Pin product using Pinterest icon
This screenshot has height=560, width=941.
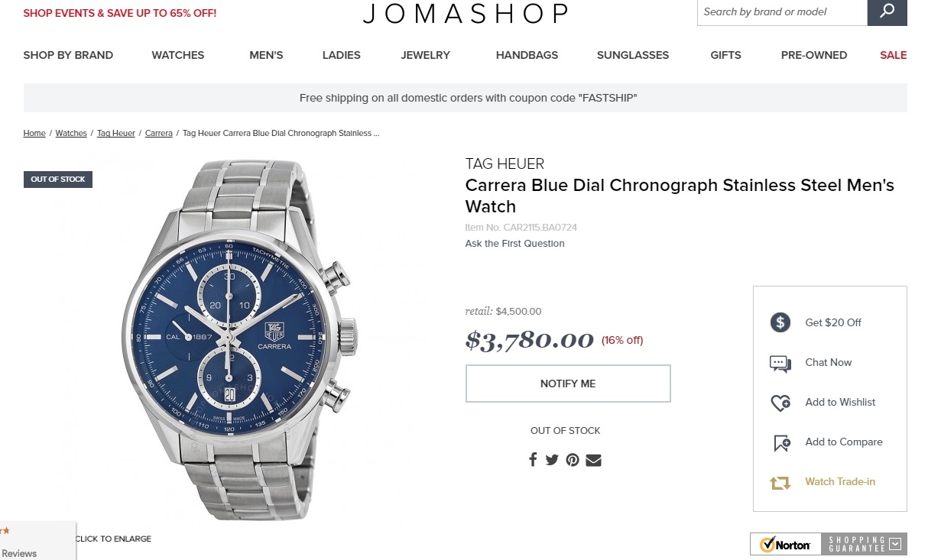click(x=573, y=460)
